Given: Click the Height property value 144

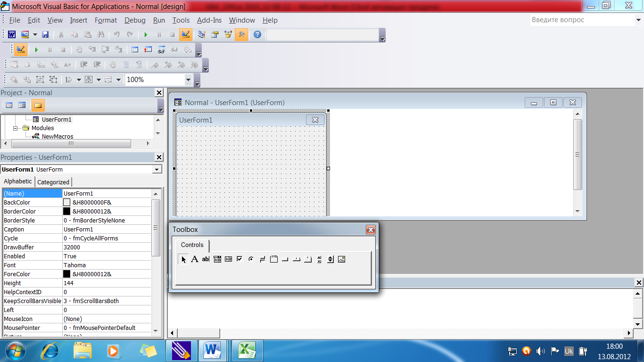Looking at the screenshot, I should pyautogui.click(x=107, y=283).
